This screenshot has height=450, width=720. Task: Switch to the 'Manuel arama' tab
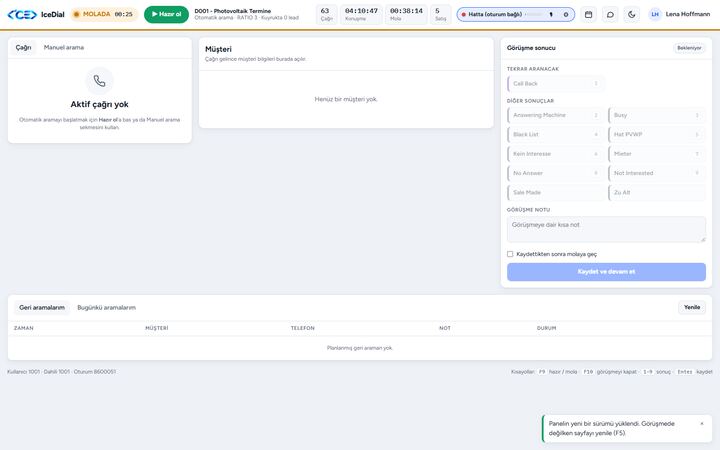[x=64, y=47]
